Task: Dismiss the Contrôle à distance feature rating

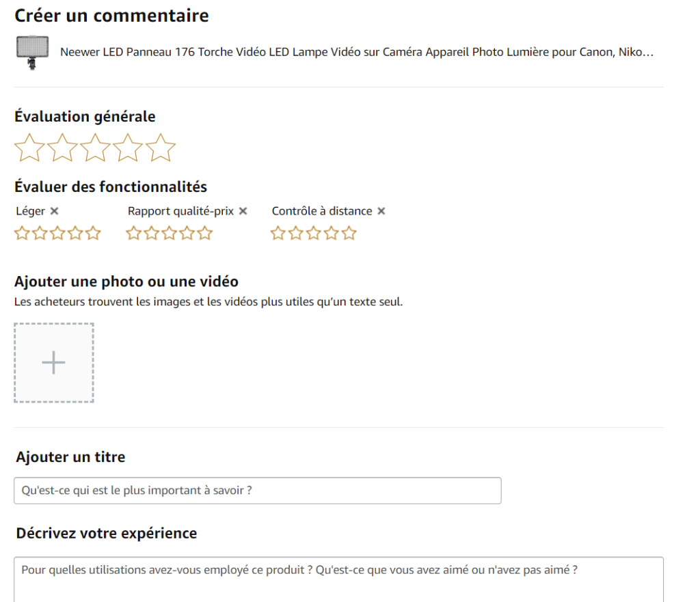Action: pyautogui.click(x=381, y=211)
